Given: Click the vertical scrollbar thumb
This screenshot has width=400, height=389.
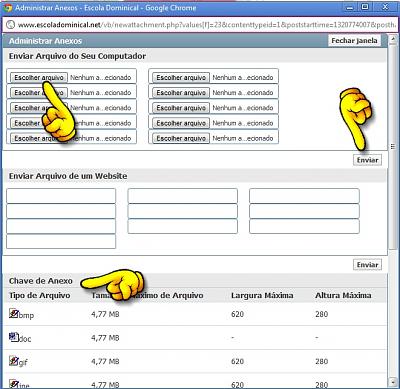Looking at the screenshot, I should tap(393, 146).
